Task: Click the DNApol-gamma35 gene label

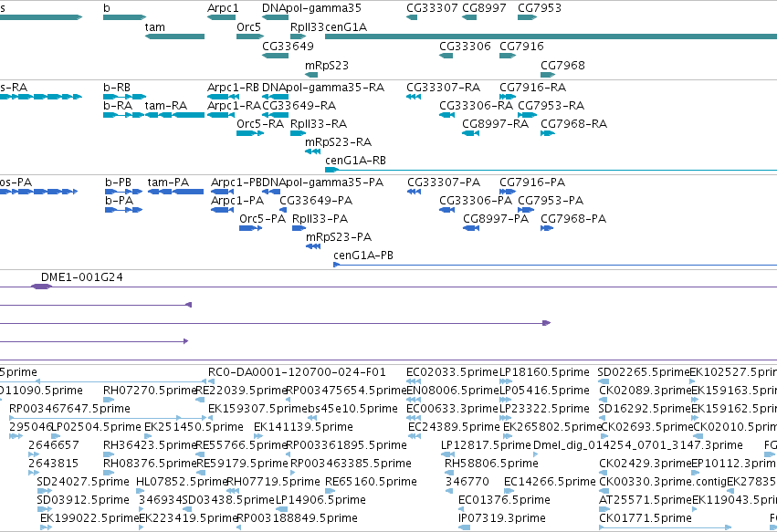Action: [311, 8]
